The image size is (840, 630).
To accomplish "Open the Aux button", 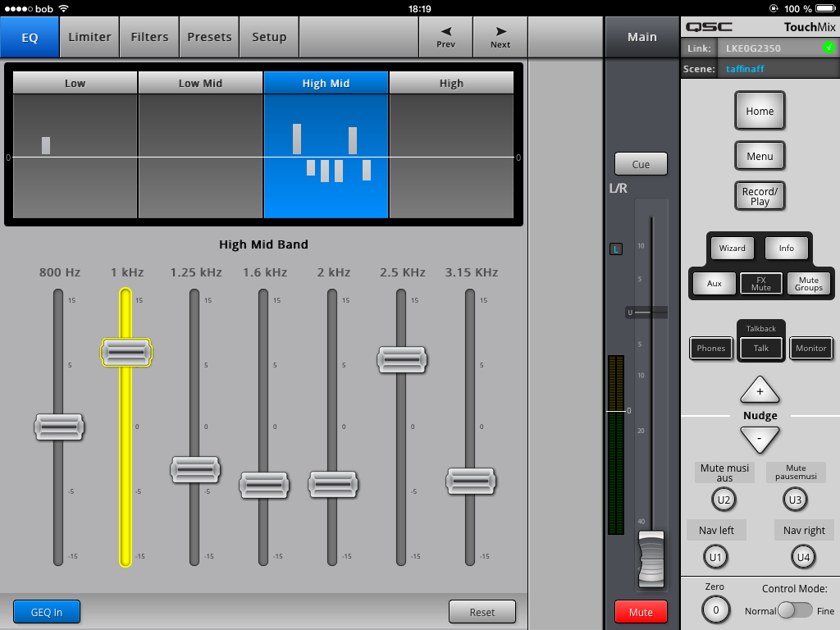I will pos(714,283).
